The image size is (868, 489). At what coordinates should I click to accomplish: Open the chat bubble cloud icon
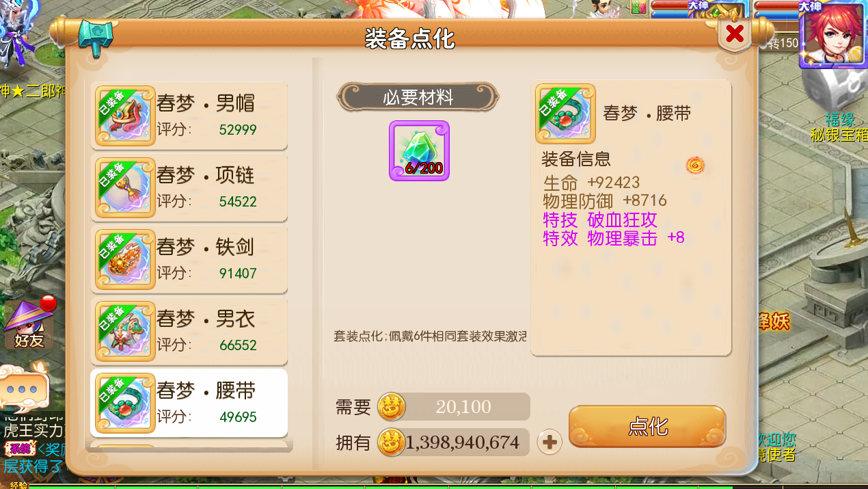[x=24, y=388]
